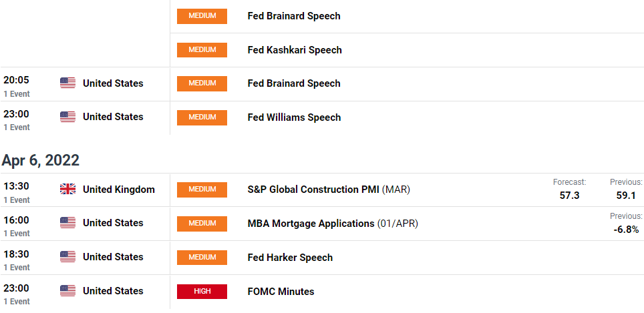
Task: Click MEDIUM badge for S&P Global Construction PMI
Action: (x=202, y=190)
